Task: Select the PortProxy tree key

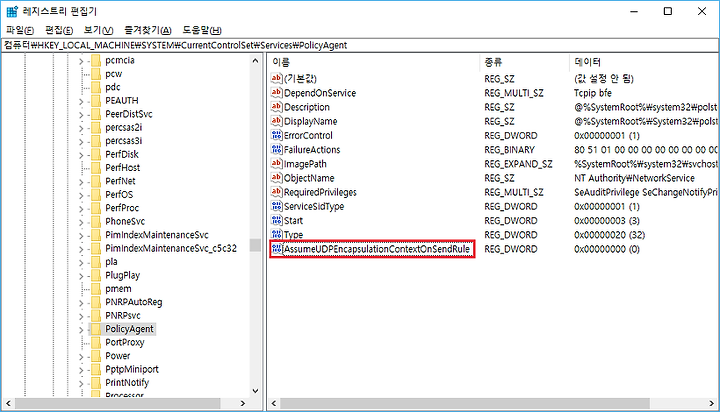Action: point(124,342)
